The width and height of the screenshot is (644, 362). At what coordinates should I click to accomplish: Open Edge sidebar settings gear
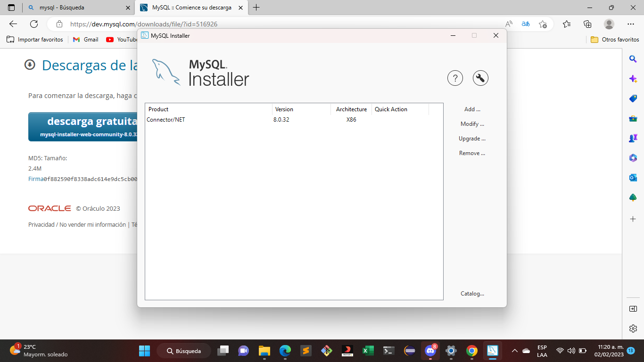point(633,329)
